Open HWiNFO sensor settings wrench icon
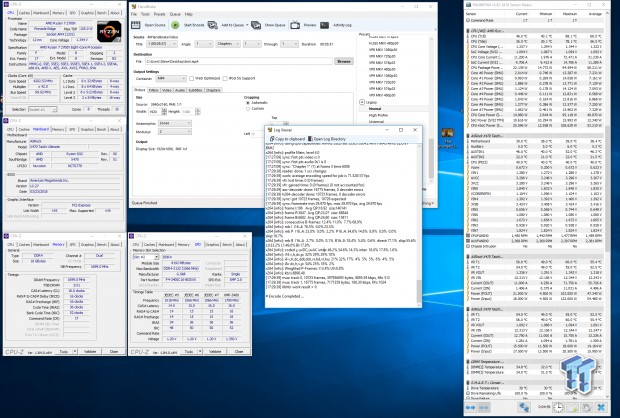Image resolution: width=620 pixels, height=418 pixels. (x=587, y=407)
